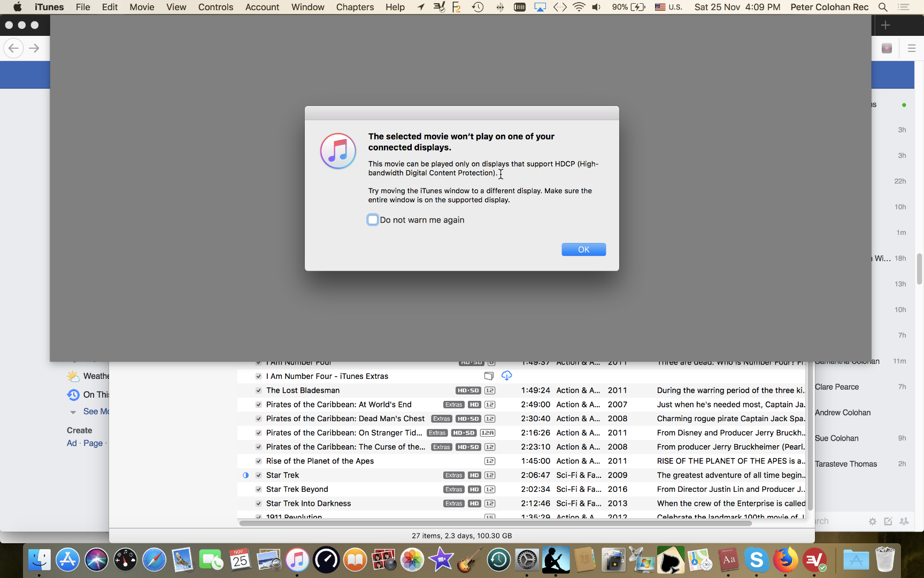Toggle checkbox for Star Trek Into Darkness
Image resolution: width=924 pixels, height=578 pixels.
click(258, 504)
